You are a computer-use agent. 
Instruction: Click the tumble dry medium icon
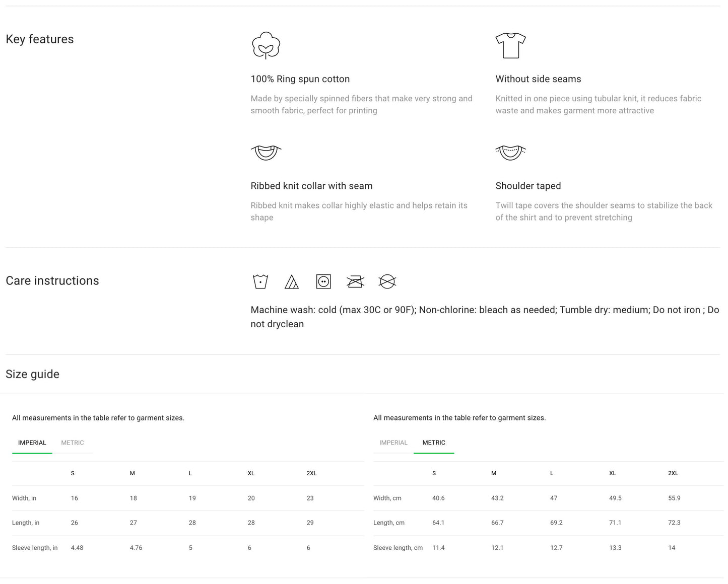[x=323, y=281]
